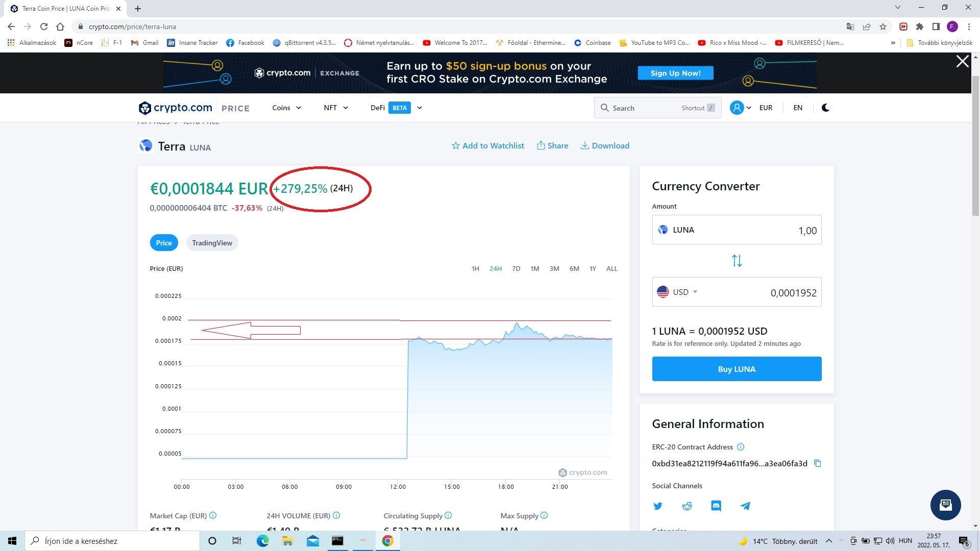Open Chrome three-dot menu
980x551 pixels.
click(x=969, y=27)
